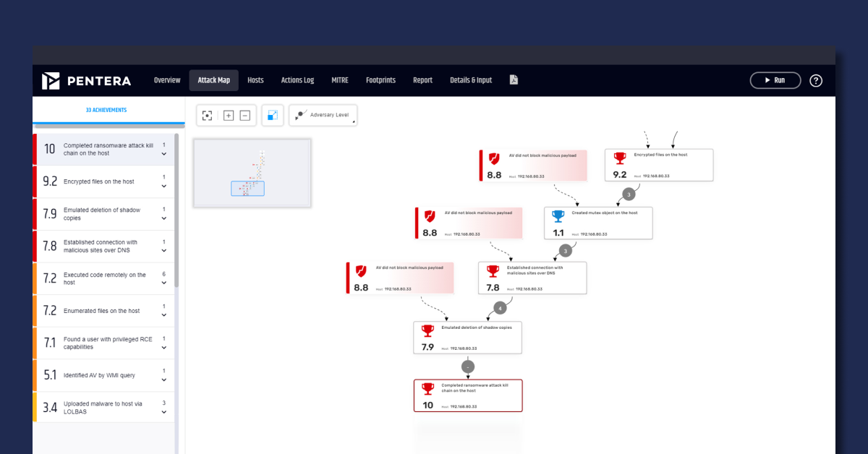Open the Adversary Level dropdown
Screen dimensions: 868x454
(x=323, y=115)
